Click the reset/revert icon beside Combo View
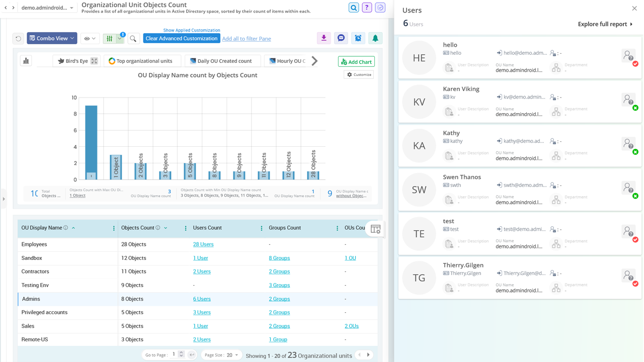Screen dimensions: 644x362 (x=19, y=38)
